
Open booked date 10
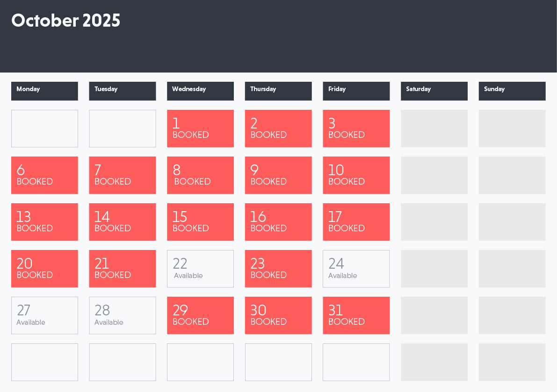(x=356, y=175)
